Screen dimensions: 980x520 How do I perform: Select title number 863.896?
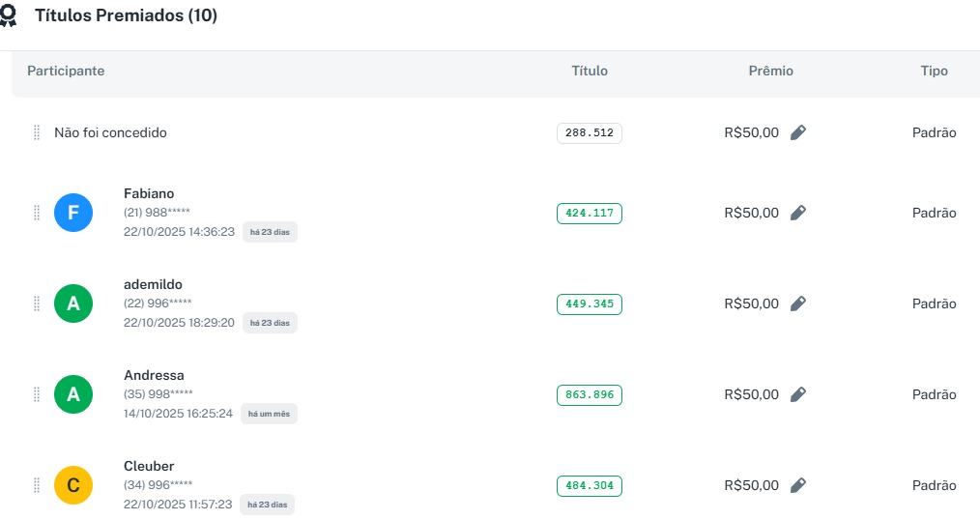590,394
